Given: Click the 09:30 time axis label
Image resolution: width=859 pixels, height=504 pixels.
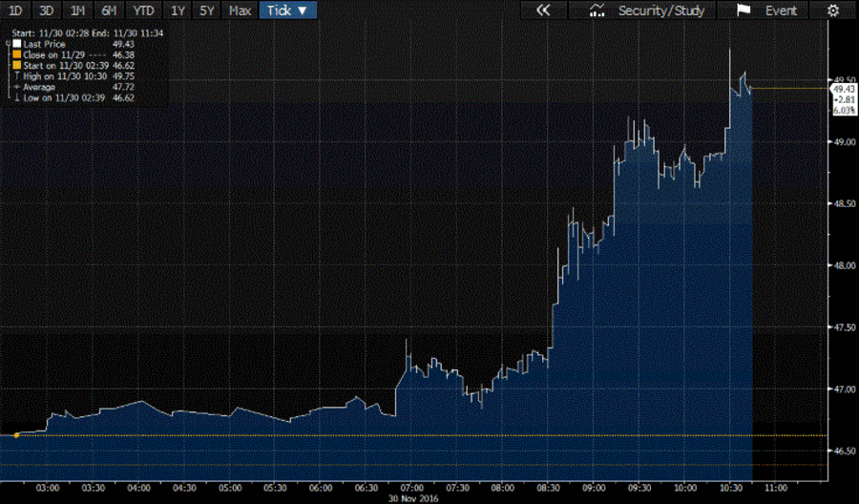Looking at the screenshot, I should (639, 488).
